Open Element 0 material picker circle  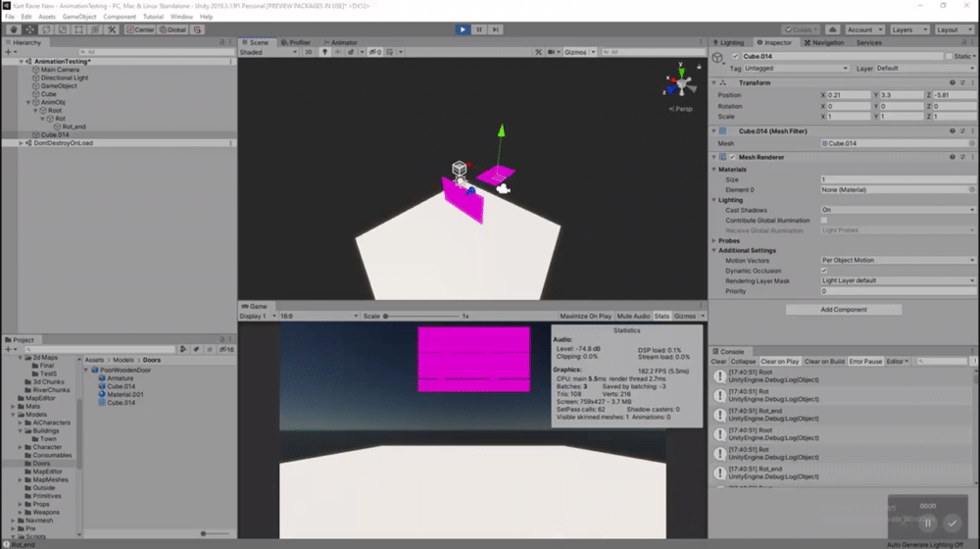point(972,189)
